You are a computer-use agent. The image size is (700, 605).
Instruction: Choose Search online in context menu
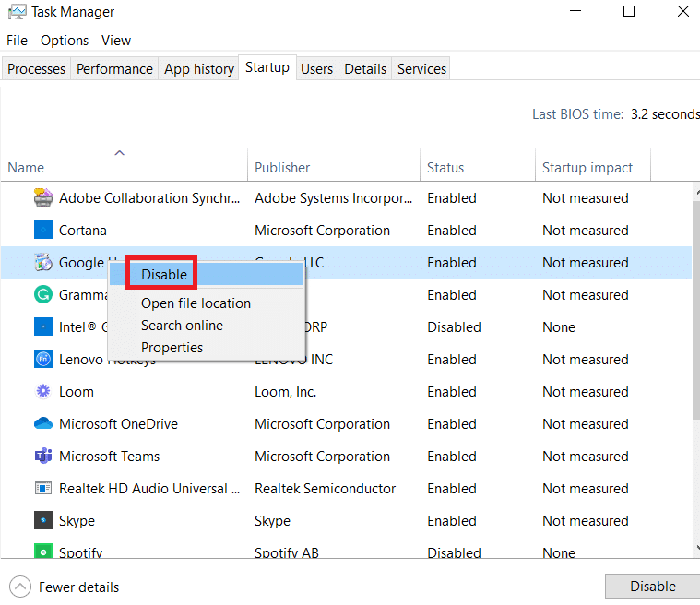[207, 325]
